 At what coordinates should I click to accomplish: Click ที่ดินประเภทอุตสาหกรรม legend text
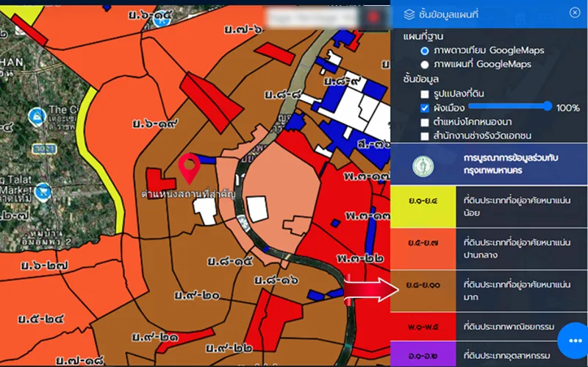point(507,355)
